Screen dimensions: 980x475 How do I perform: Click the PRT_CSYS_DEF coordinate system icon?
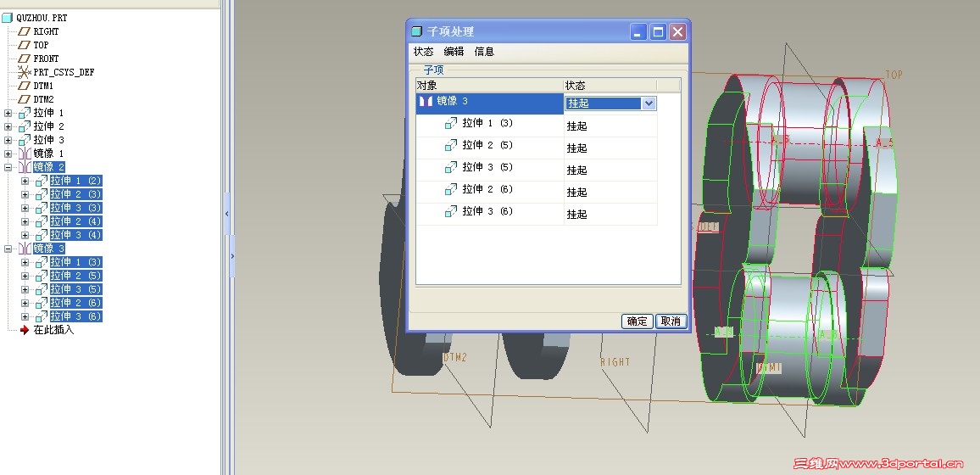(25, 72)
